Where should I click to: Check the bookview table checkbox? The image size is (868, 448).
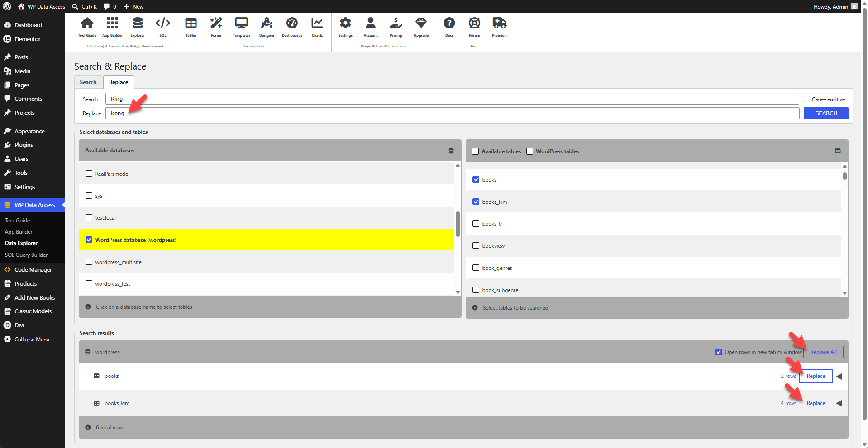click(x=476, y=245)
